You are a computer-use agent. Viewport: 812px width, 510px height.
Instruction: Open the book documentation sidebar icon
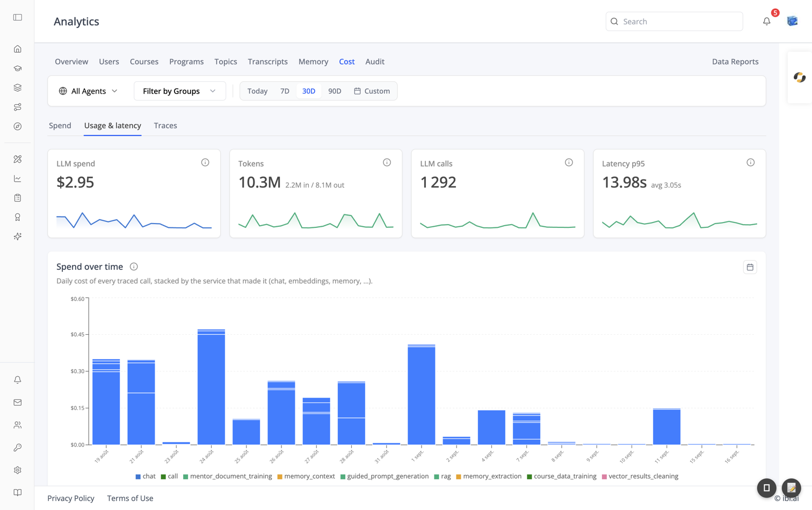point(18,493)
